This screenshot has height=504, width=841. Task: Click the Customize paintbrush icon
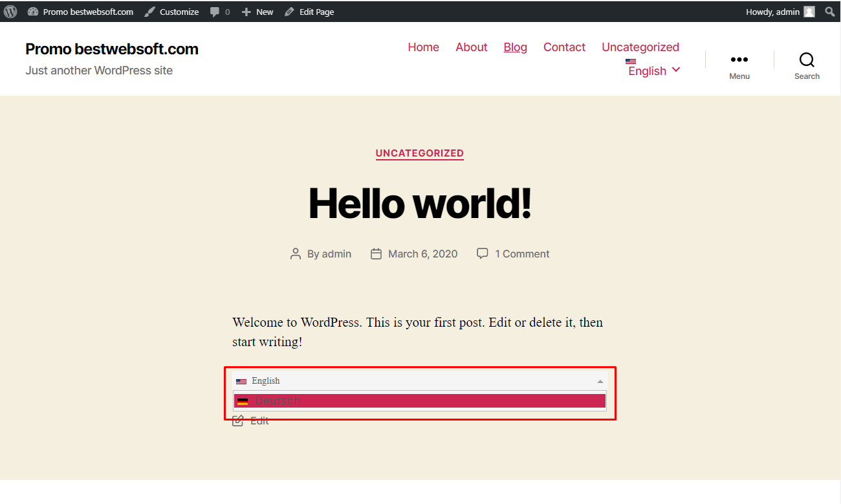149,12
